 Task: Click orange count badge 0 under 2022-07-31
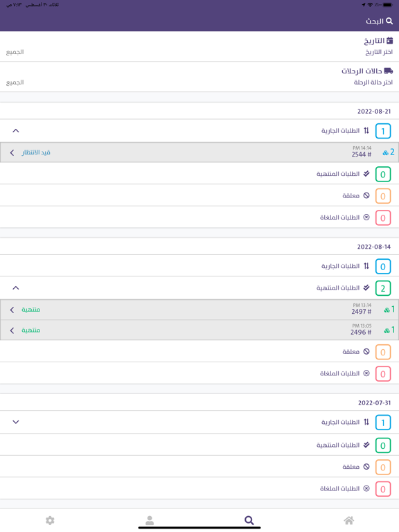382,467
